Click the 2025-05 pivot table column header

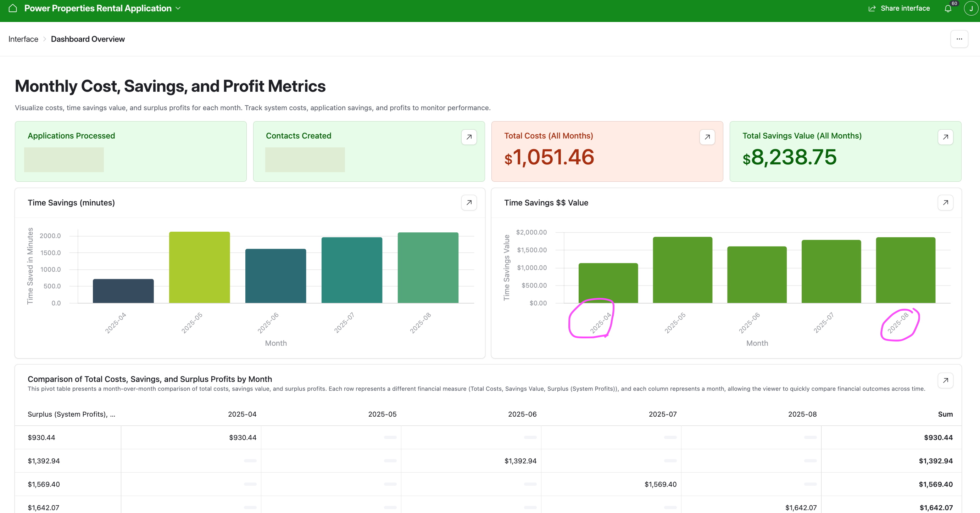pos(382,414)
